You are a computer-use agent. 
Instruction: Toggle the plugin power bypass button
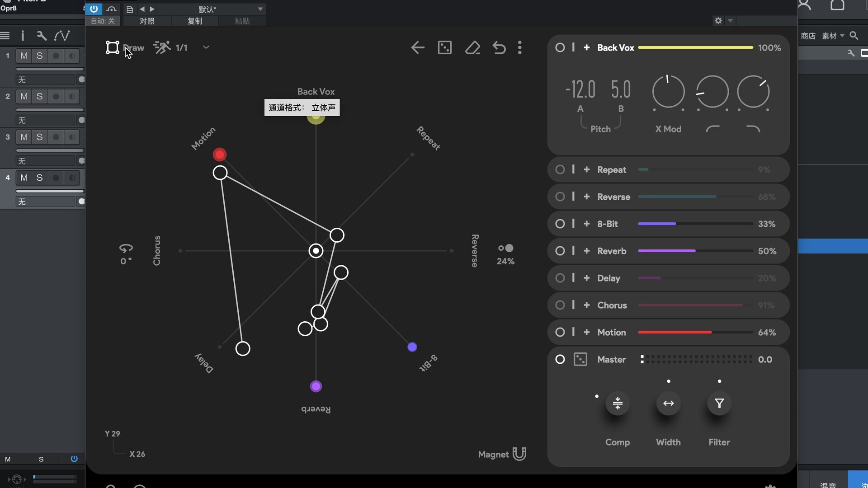tap(94, 9)
